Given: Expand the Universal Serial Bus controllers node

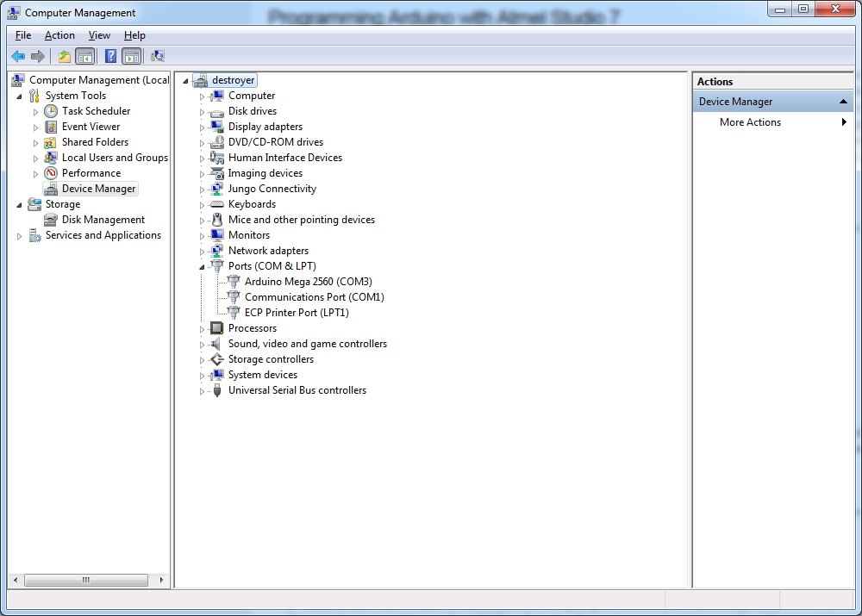Looking at the screenshot, I should click(203, 391).
